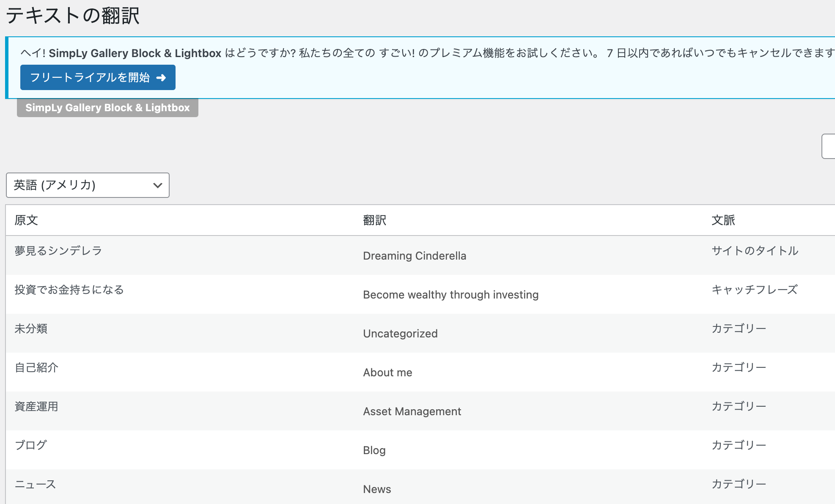The width and height of the screenshot is (835, 504).
Task: Click arrow icon on free trial button
Action: point(161,78)
